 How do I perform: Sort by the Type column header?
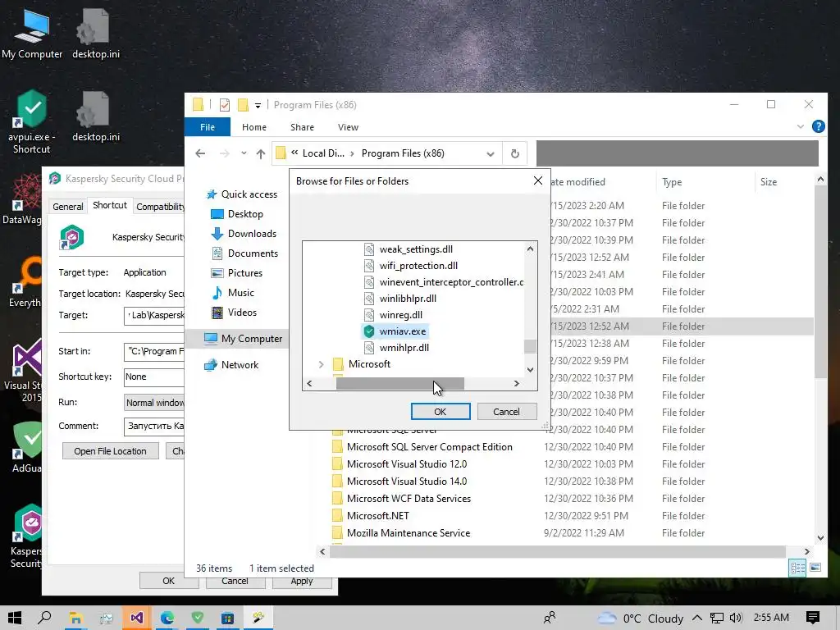pos(672,182)
